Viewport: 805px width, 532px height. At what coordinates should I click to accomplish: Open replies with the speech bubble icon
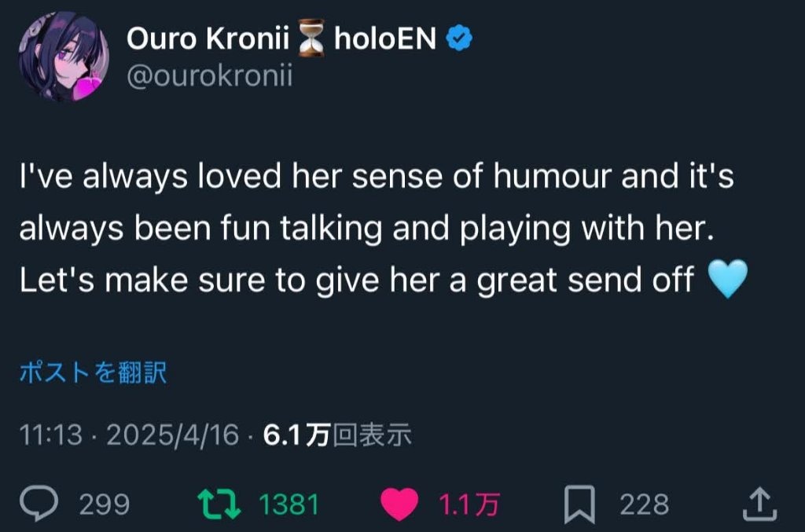tap(39, 503)
